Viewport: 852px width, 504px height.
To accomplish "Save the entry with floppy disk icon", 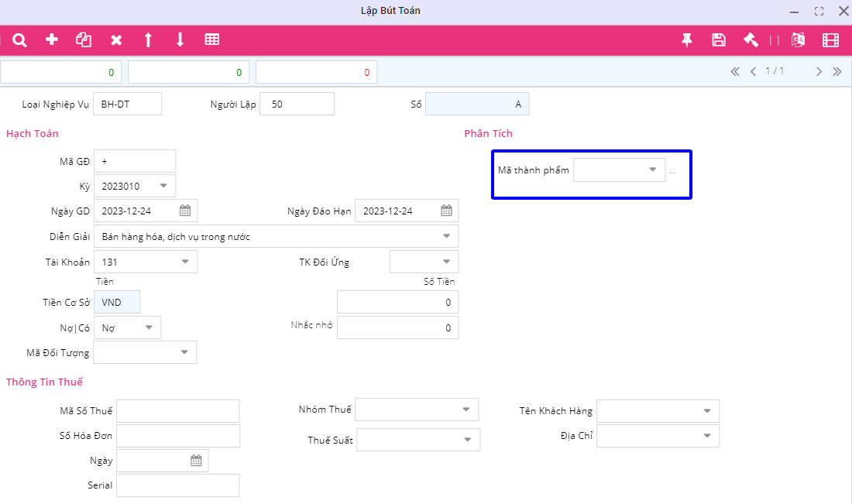I will point(719,40).
